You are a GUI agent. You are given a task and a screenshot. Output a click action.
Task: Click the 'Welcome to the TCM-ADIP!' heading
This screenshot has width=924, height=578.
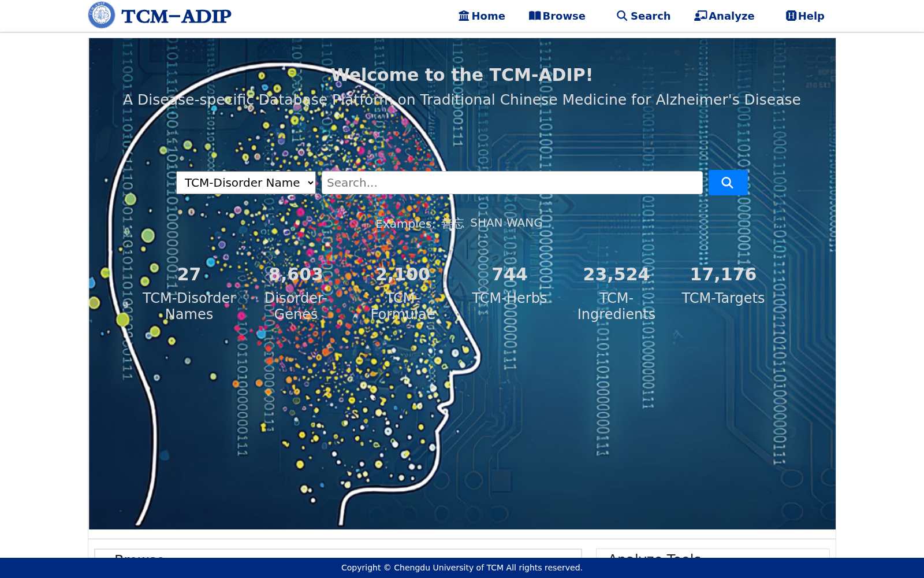click(x=462, y=75)
